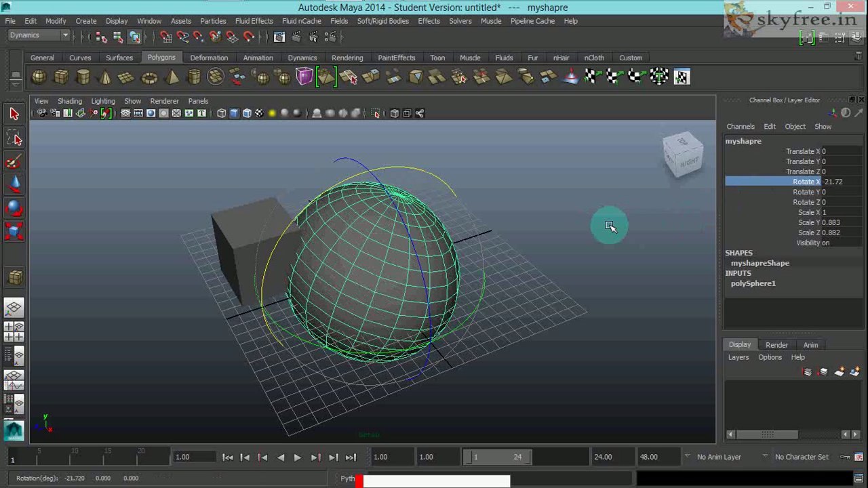Create new layer from selected objects

(854, 372)
